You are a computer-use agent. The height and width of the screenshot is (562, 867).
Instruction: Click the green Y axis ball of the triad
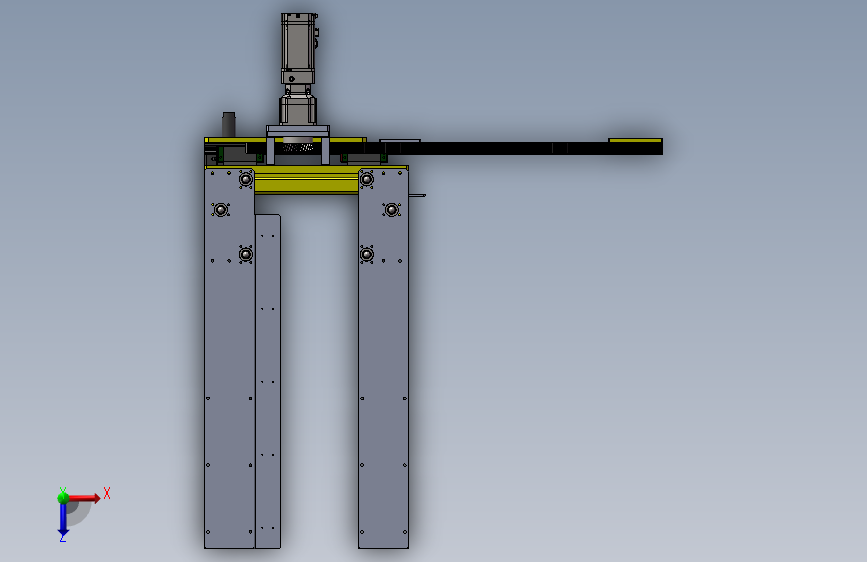point(63,498)
